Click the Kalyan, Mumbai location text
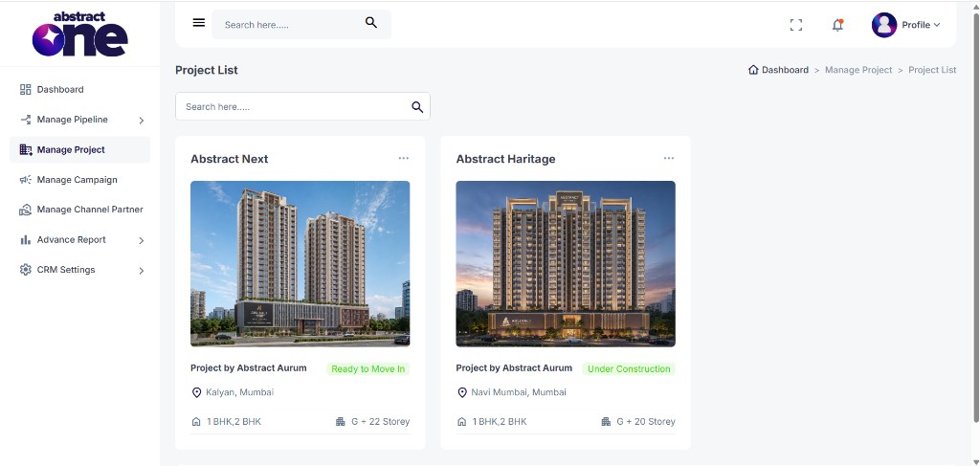Screen dimensions: 980x466 click(x=240, y=392)
